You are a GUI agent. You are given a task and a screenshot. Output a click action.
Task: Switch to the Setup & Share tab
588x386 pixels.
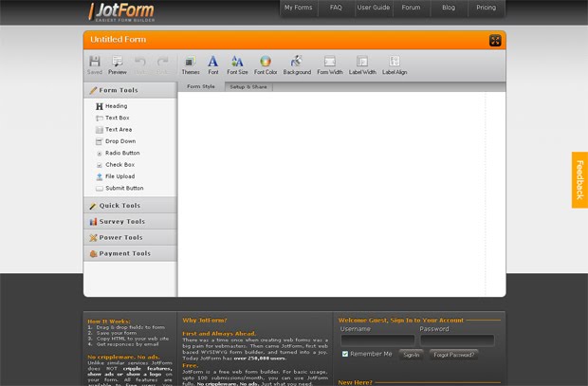(x=248, y=87)
